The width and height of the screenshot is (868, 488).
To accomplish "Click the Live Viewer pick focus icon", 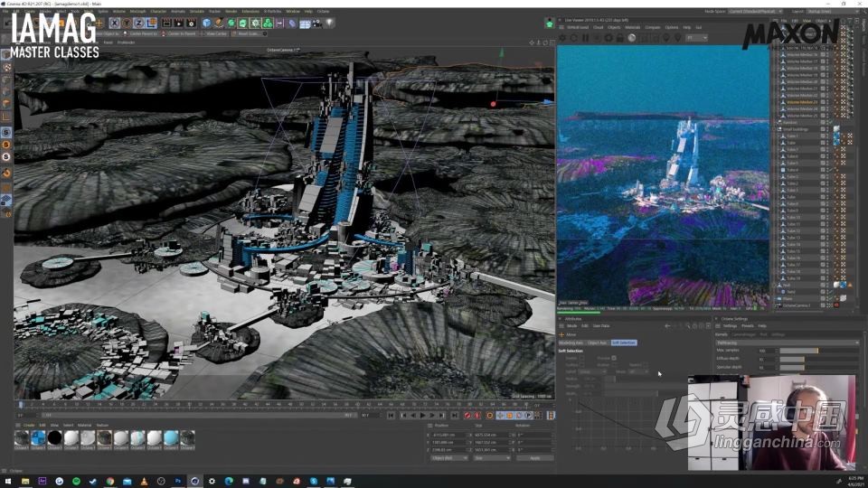I will [666, 38].
